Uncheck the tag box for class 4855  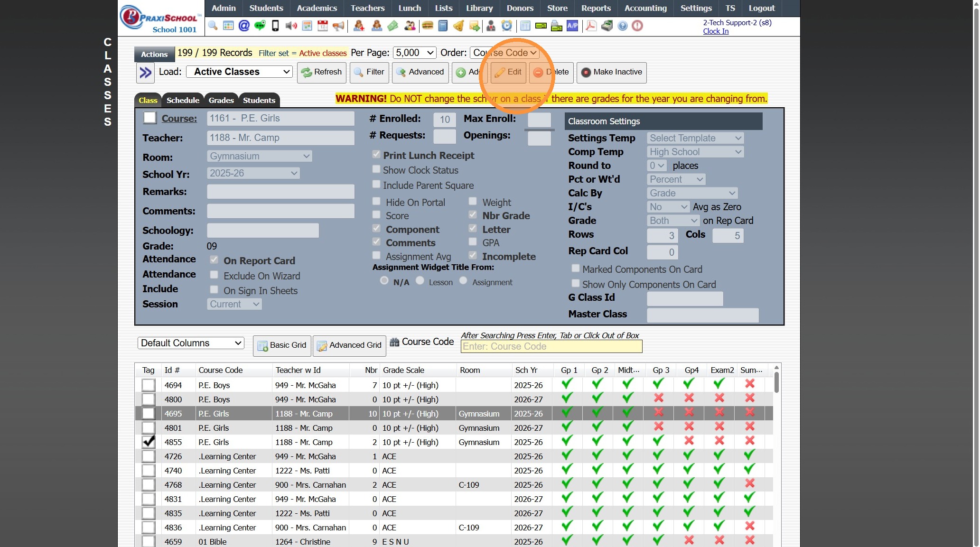pos(149,442)
